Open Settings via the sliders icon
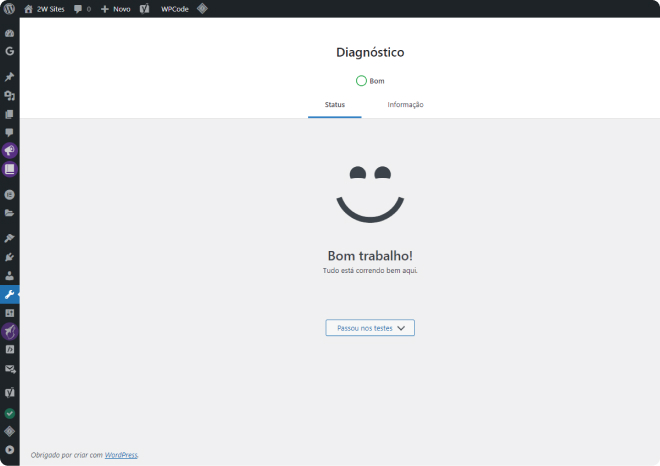The width and height of the screenshot is (660, 466). pyautogui.click(x=10, y=313)
